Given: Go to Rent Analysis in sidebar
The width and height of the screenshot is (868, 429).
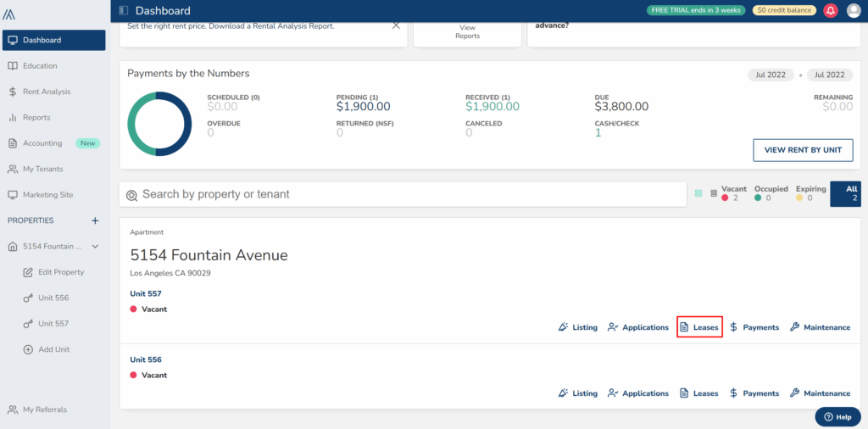Looking at the screenshot, I should click(x=47, y=92).
